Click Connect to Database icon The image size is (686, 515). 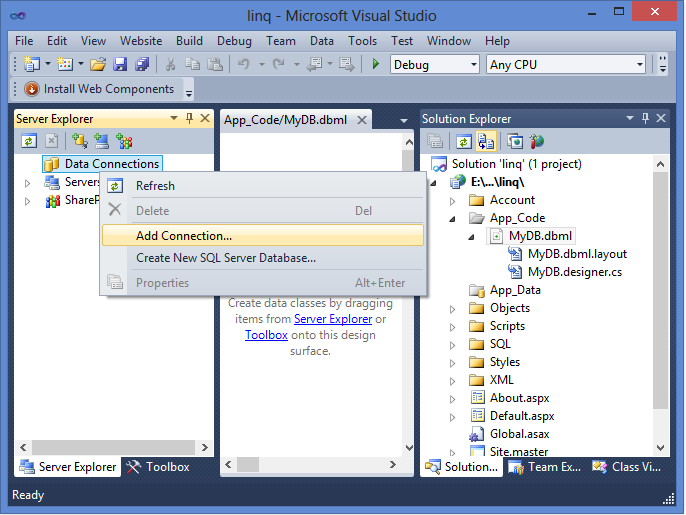[x=80, y=141]
